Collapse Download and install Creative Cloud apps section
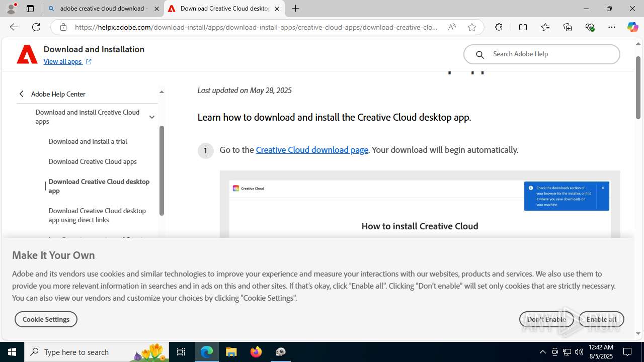The height and width of the screenshot is (362, 644). click(151, 117)
